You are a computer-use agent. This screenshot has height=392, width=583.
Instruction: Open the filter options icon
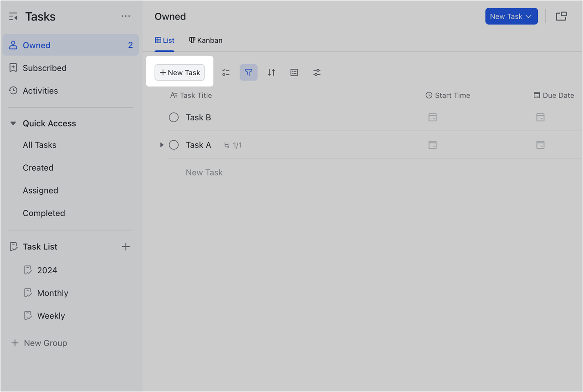[x=249, y=72]
